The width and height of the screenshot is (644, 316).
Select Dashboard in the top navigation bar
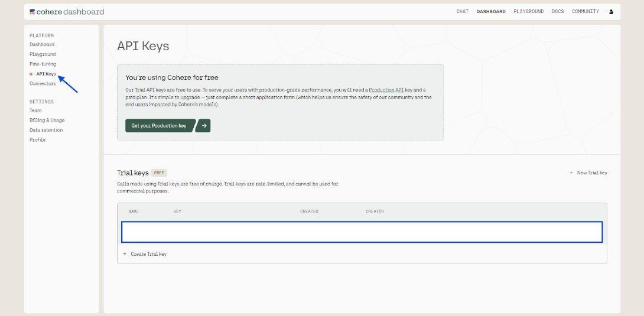[x=491, y=12]
